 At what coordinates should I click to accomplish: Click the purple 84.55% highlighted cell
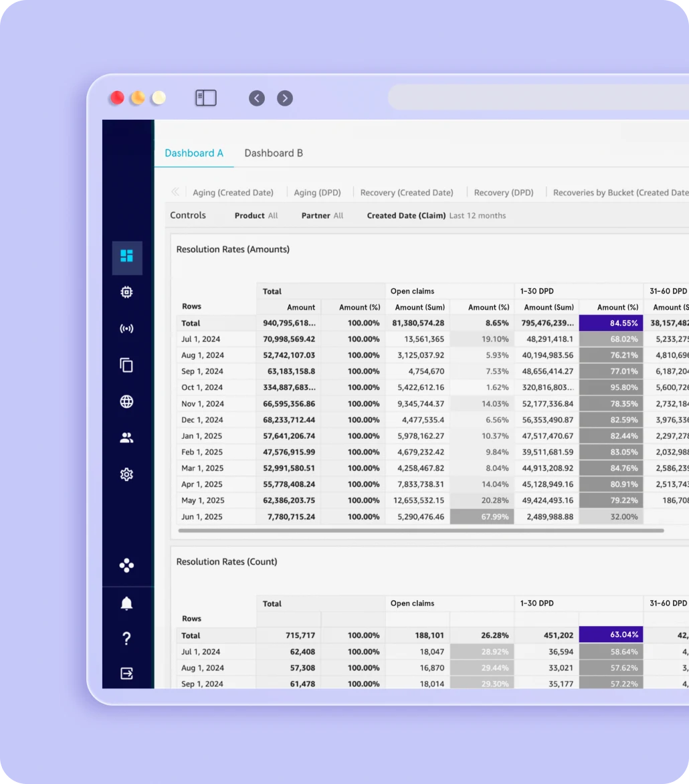tap(611, 323)
